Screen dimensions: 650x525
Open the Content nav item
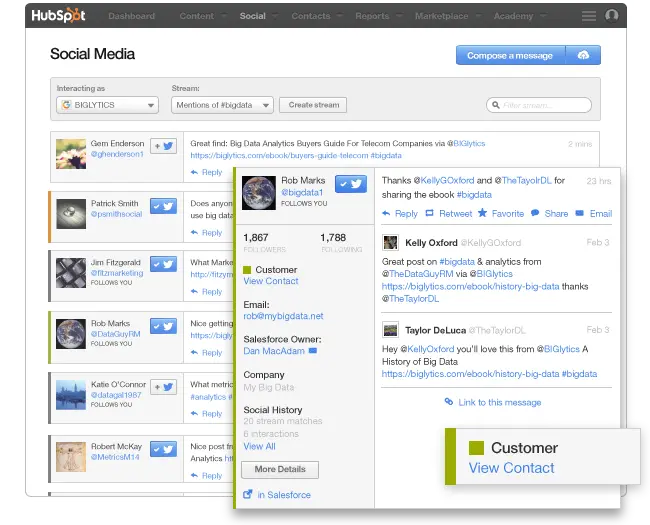(196, 16)
